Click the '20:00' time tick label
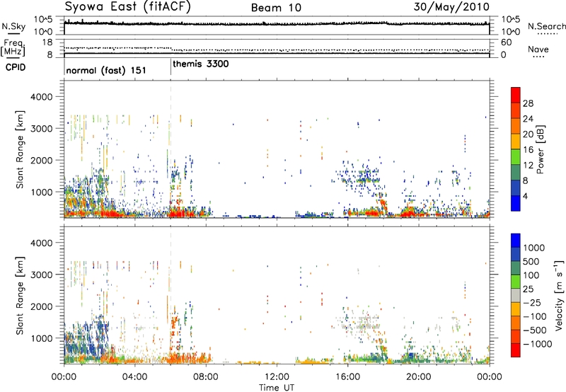This screenshot has width=566, height=392. (418, 377)
